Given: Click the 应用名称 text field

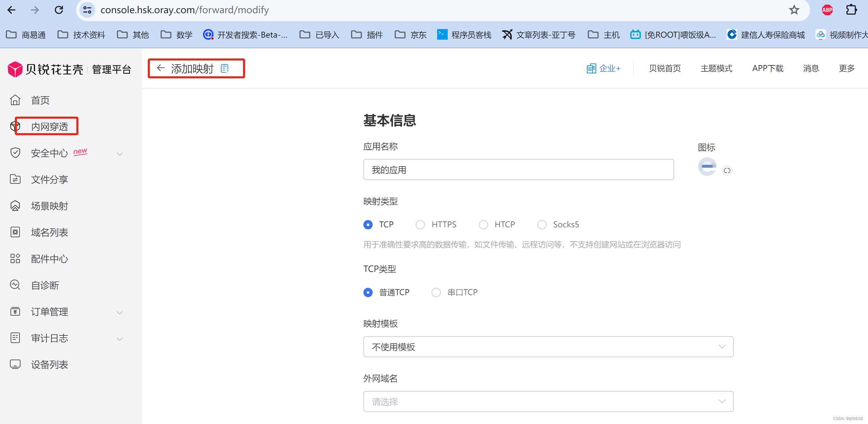Looking at the screenshot, I should [x=518, y=170].
